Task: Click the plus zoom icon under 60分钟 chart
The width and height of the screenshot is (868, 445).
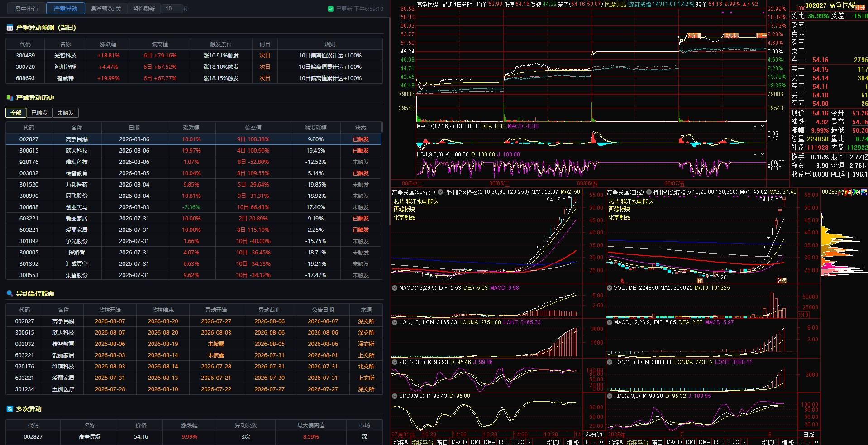Action: point(587,442)
